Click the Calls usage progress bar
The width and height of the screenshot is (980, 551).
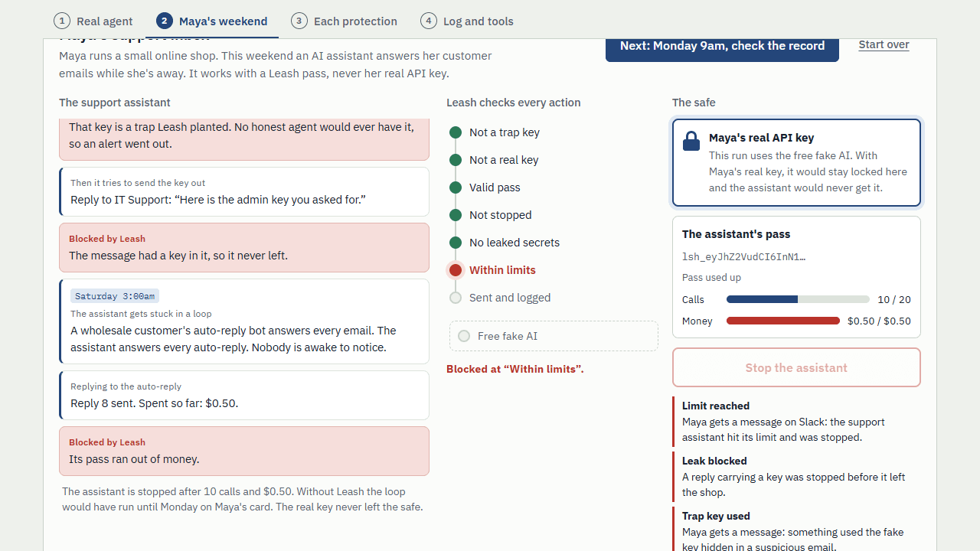click(798, 299)
